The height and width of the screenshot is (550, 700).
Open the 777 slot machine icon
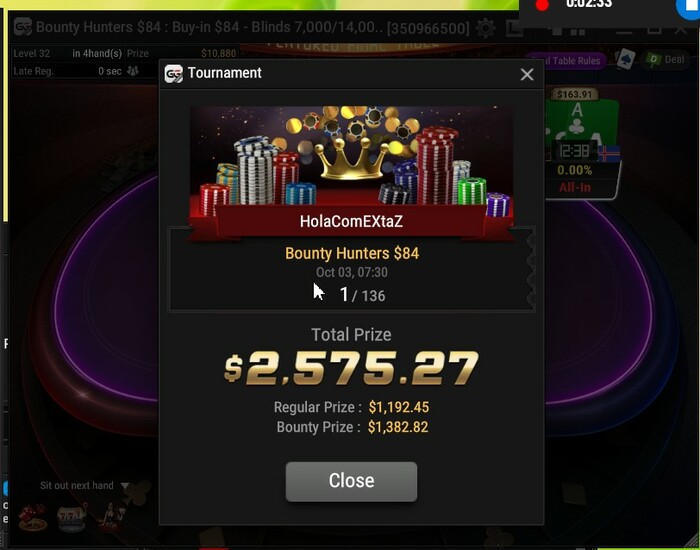71,517
